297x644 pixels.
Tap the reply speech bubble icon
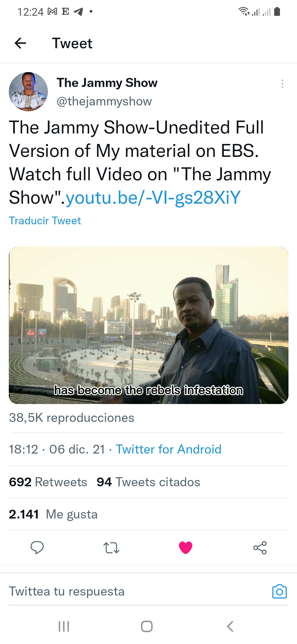pyautogui.click(x=37, y=547)
